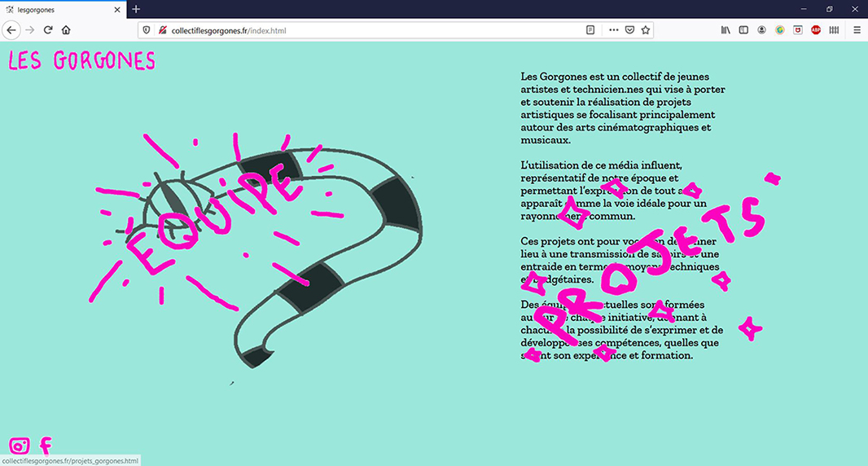Bookmark this page with the star icon

646,30
